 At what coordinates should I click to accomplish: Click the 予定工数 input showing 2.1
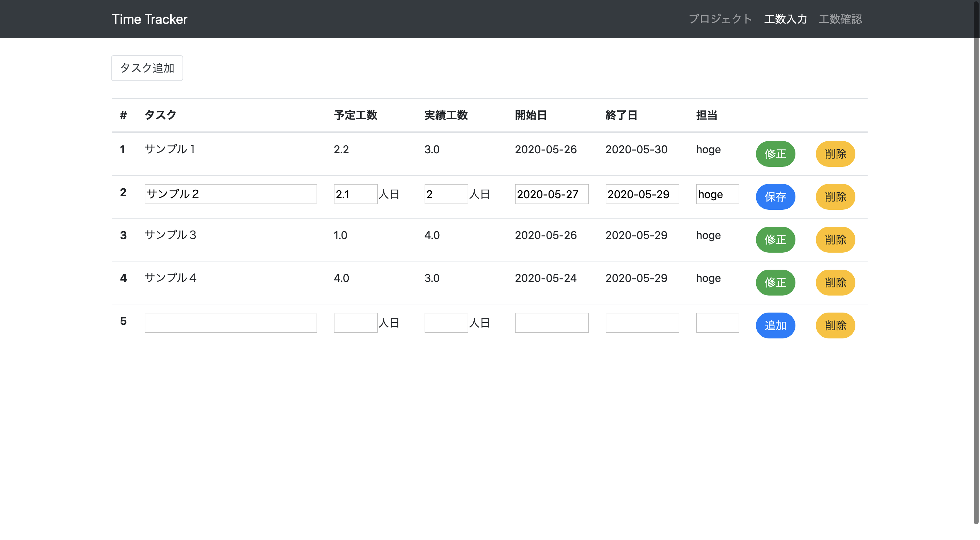point(355,194)
